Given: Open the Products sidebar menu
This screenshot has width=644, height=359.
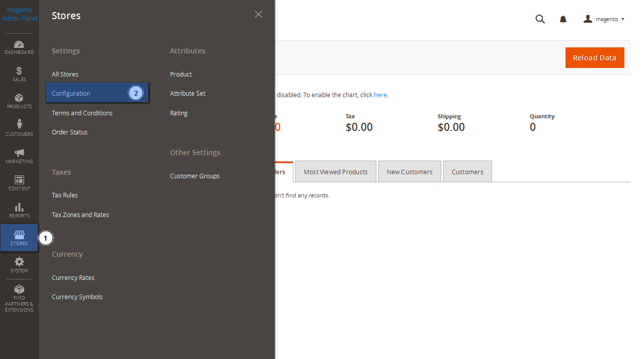Looking at the screenshot, I should pyautogui.click(x=19, y=102).
